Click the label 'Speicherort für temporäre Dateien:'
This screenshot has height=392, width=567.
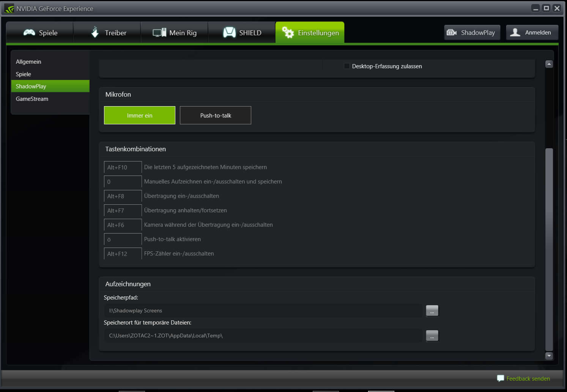[148, 323]
